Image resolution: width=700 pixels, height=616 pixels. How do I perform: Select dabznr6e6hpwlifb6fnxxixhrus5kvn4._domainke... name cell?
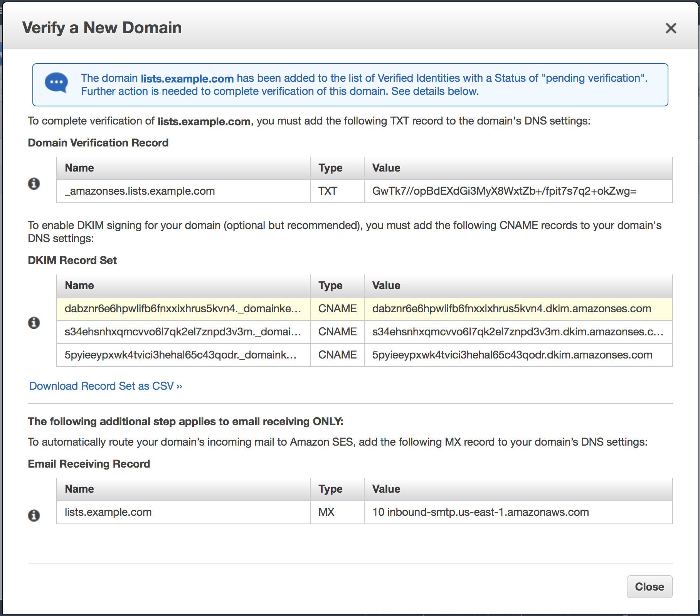(x=183, y=309)
